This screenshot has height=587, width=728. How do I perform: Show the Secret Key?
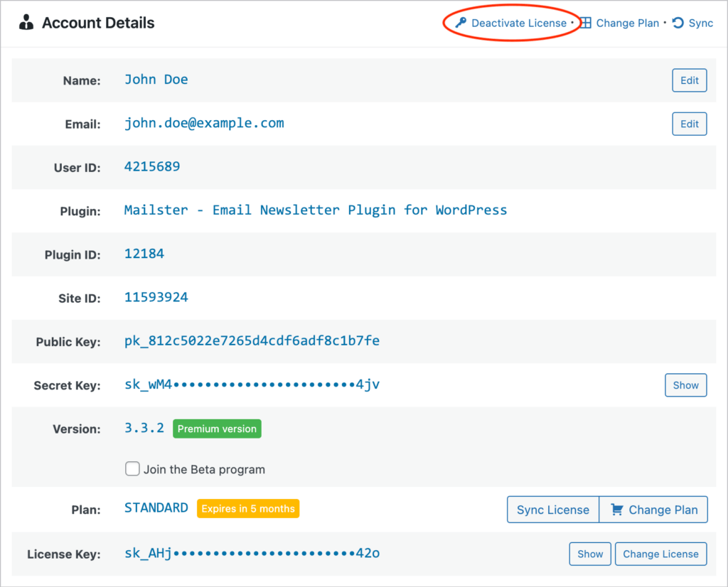(685, 385)
